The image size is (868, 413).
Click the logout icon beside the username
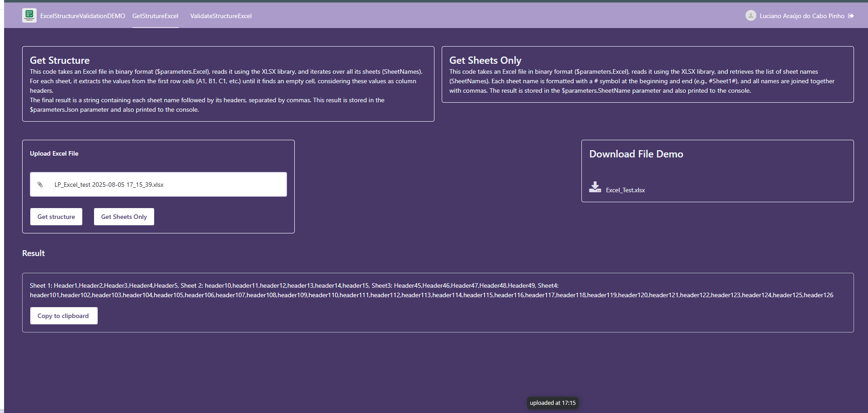coord(851,16)
